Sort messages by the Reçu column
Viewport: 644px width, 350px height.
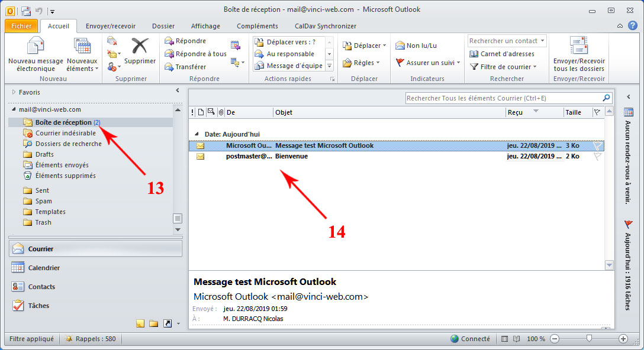coord(534,112)
